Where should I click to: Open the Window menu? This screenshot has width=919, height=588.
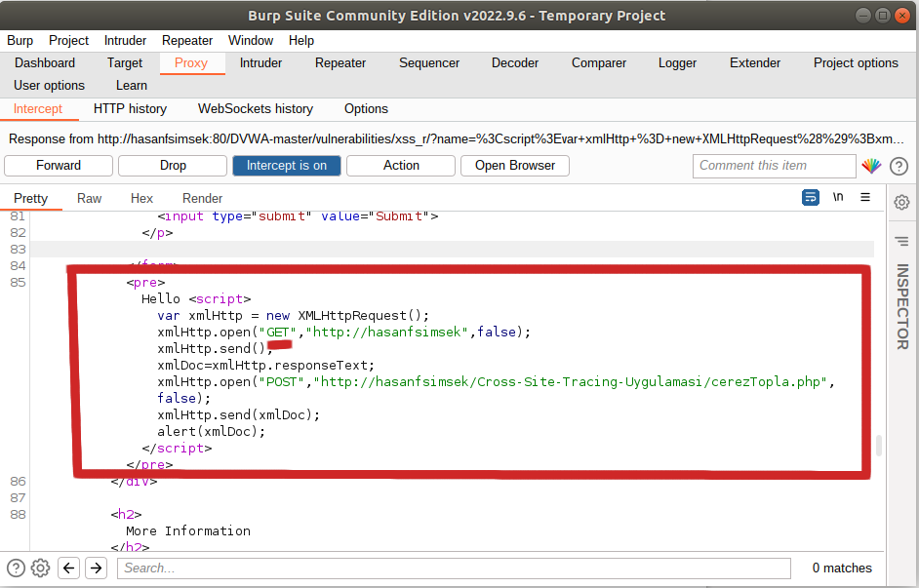[x=251, y=40]
